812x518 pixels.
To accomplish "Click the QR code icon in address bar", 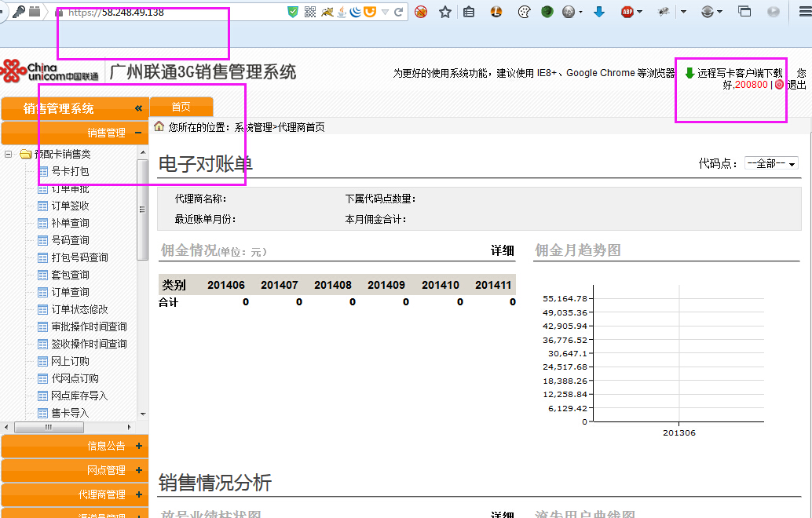I will [x=310, y=12].
